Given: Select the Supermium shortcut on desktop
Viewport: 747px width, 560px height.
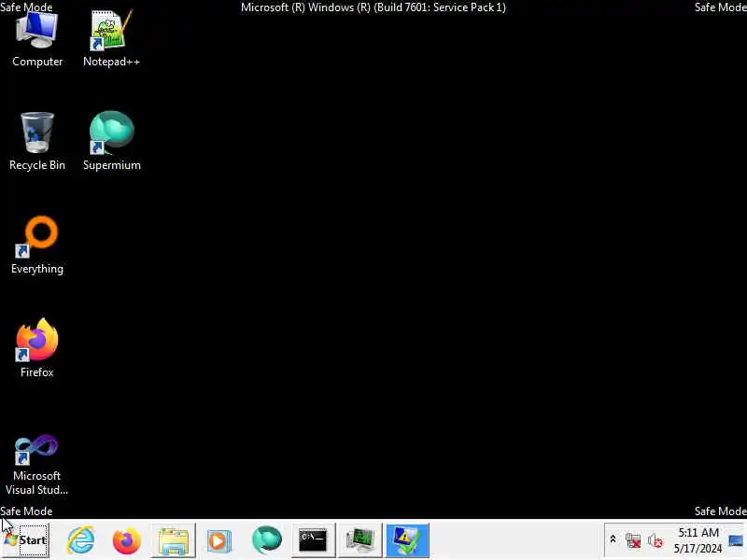Looking at the screenshot, I should 112,142.
